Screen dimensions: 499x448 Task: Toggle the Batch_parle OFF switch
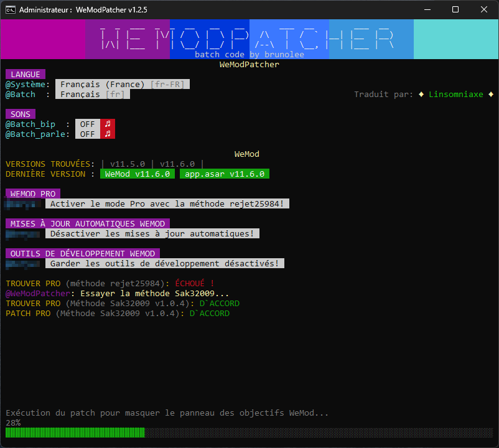88,134
